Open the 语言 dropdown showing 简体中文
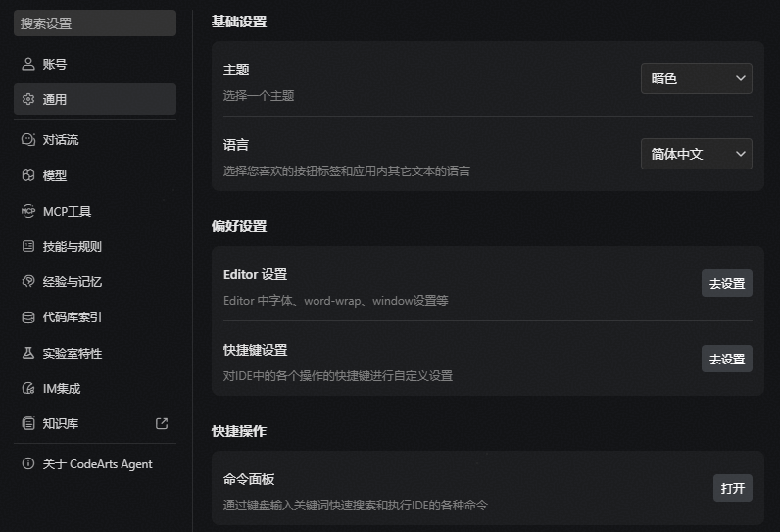 pos(697,154)
